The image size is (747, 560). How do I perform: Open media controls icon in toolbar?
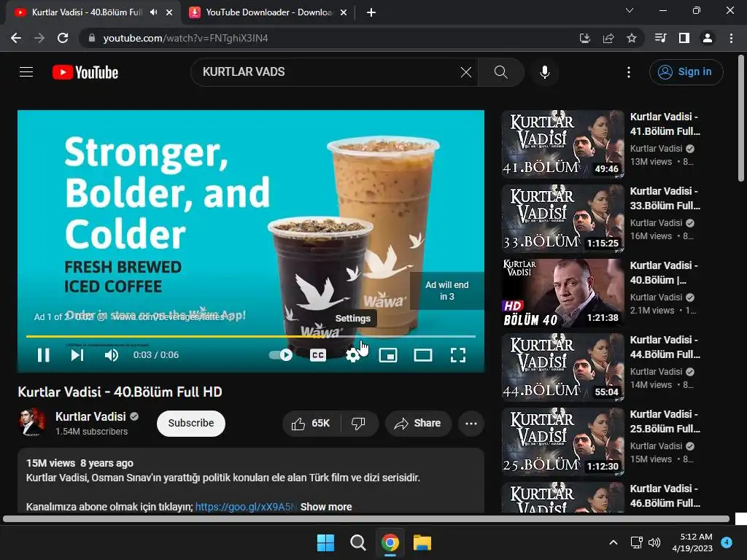pyautogui.click(x=660, y=38)
